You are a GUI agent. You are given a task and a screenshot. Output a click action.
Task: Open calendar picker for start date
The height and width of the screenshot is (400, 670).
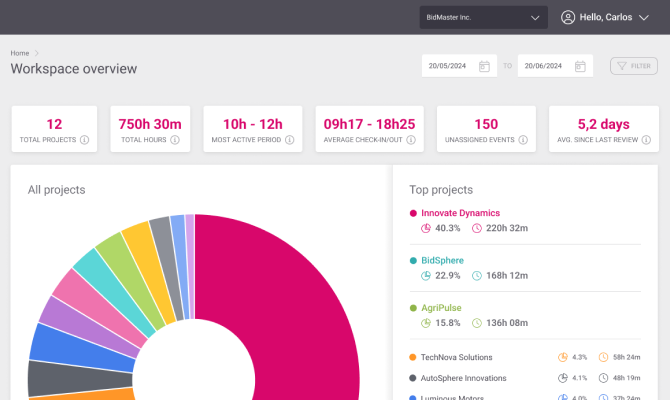point(484,66)
